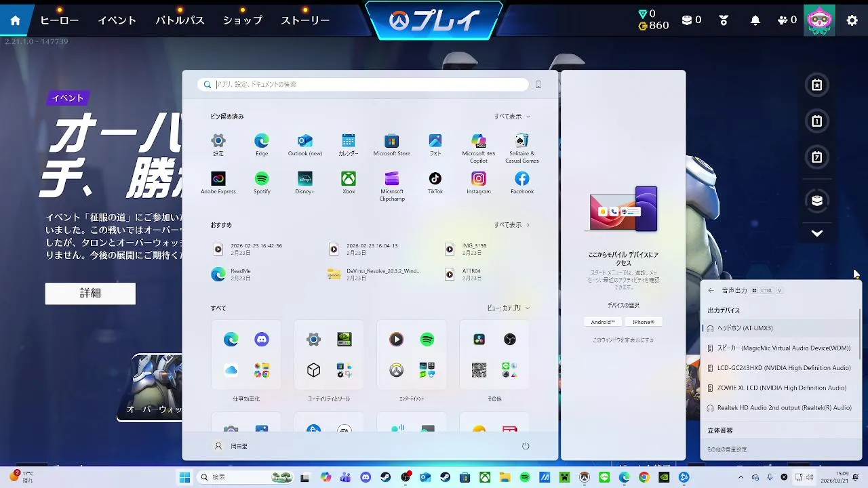Click Overwatch home icon
The height and width of the screenshot is (488, 868).
pos(15,20)
